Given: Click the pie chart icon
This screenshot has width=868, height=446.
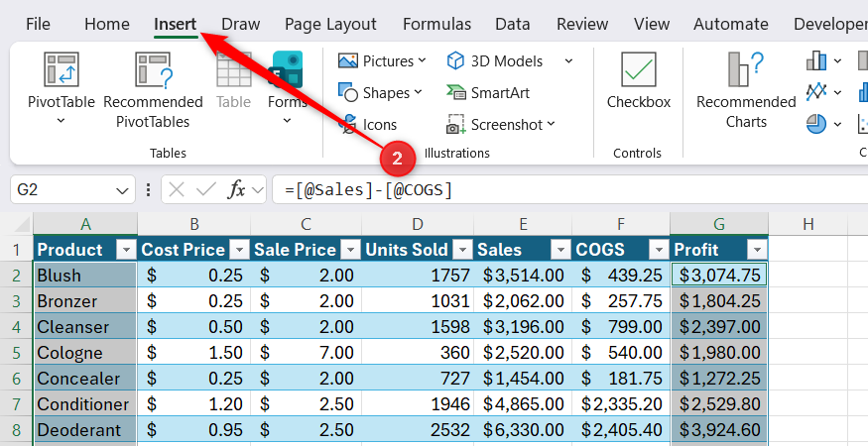Looking at the screenshot, I should click(816, 124).
